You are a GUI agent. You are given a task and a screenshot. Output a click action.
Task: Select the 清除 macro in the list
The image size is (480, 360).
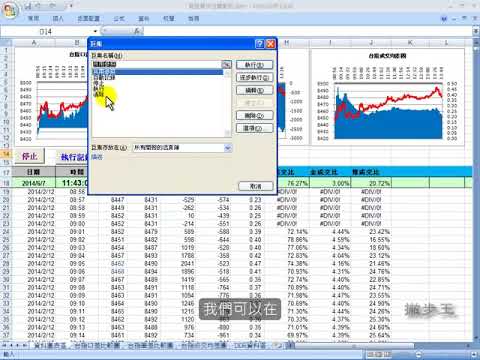[99, 94]
